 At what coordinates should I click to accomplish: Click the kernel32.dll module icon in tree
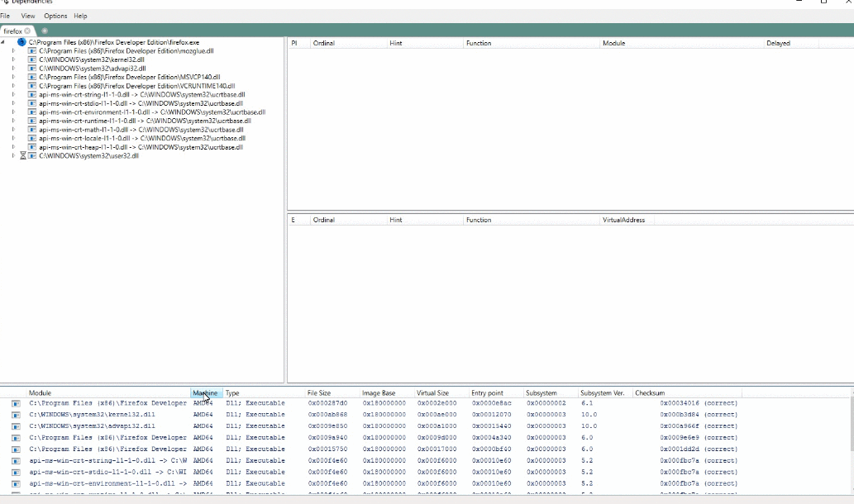tap(32, 59)
